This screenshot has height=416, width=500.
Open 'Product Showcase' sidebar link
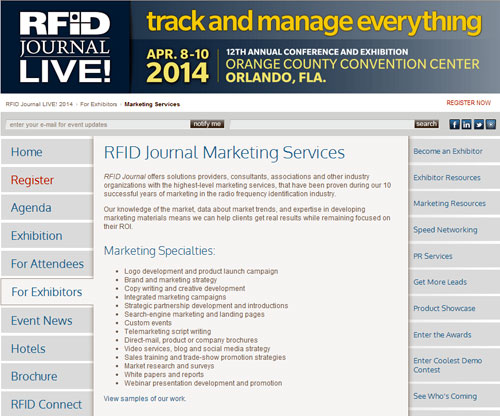pos(444,308)
